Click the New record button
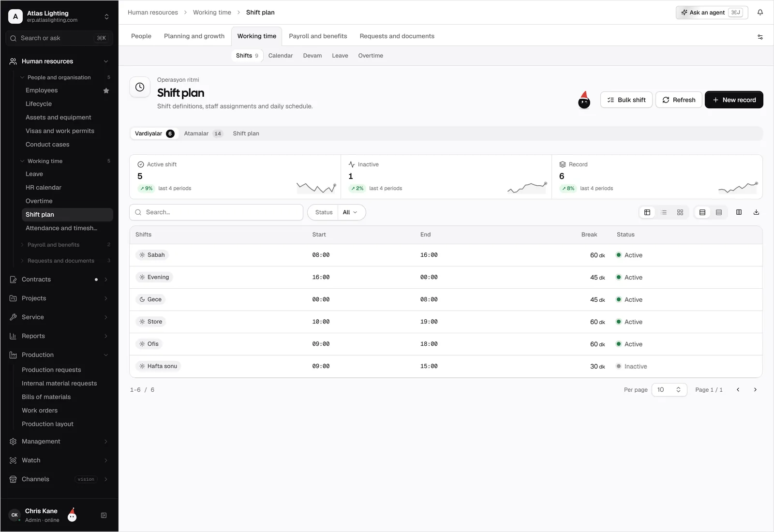The image size is (774, 532). coord(734,100)
